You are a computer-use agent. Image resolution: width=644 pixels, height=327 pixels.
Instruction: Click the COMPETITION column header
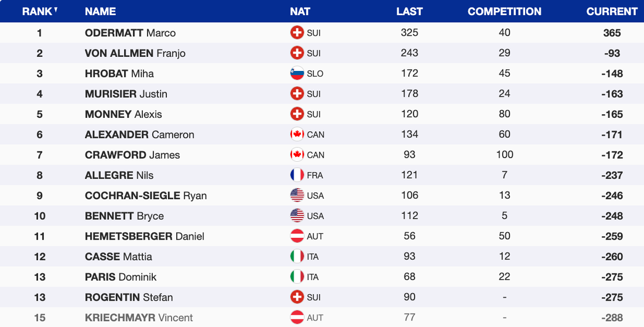click(504, 11)
